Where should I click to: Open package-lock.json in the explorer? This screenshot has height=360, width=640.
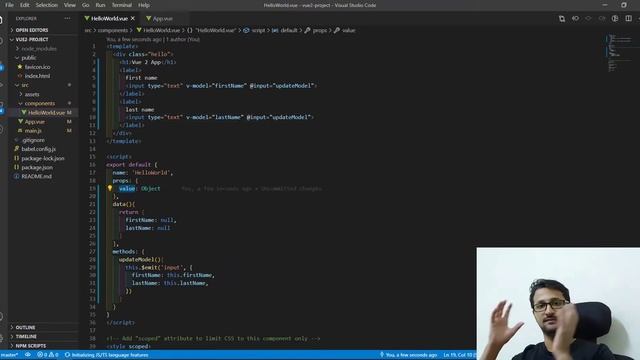coord(42,158)
